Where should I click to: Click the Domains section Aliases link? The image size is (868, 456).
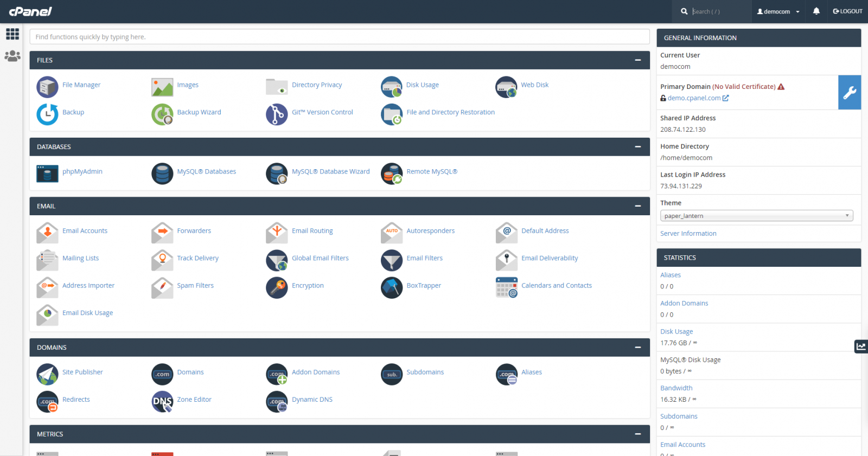click(x=532, y=372)
